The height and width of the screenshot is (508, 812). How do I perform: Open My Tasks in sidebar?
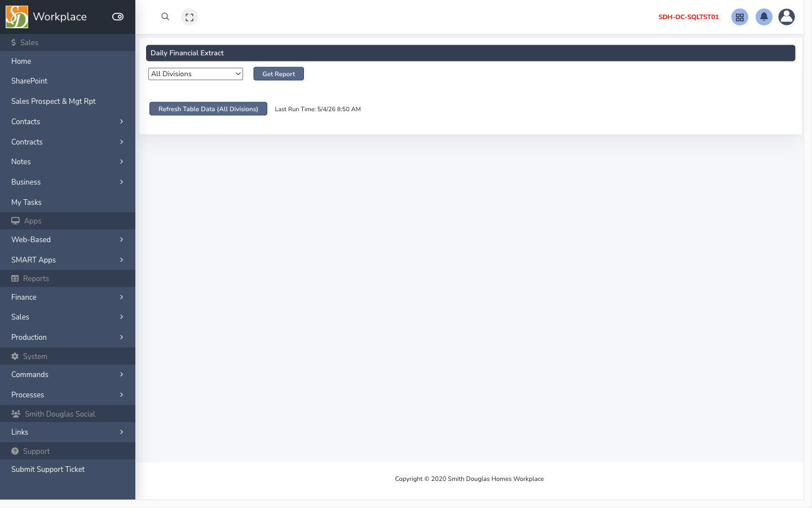tap(27, 202)
